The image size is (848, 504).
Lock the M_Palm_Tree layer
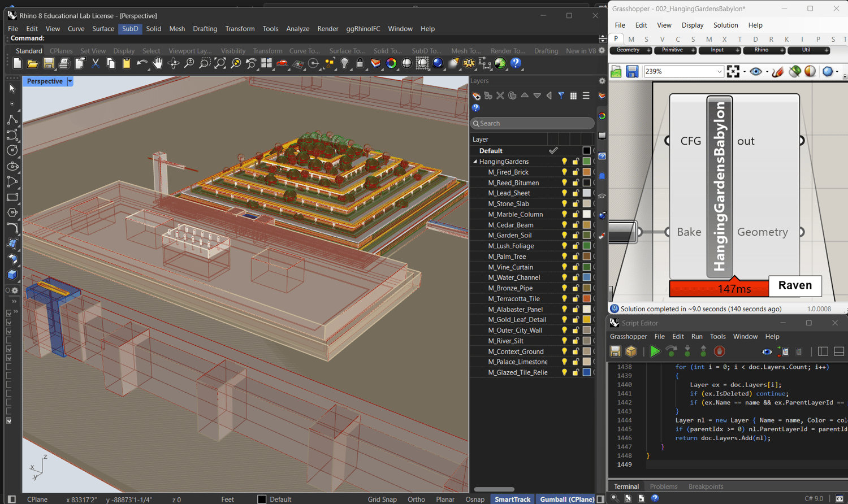click(576, 257)
